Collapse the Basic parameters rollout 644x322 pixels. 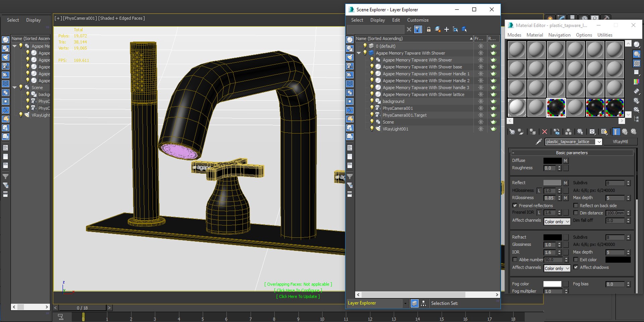click(572, 153)
